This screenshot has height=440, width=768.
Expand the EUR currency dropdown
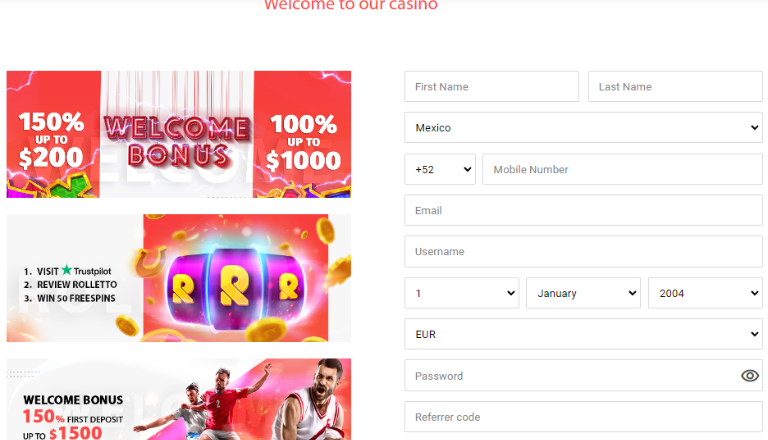(x=583, y=334)
